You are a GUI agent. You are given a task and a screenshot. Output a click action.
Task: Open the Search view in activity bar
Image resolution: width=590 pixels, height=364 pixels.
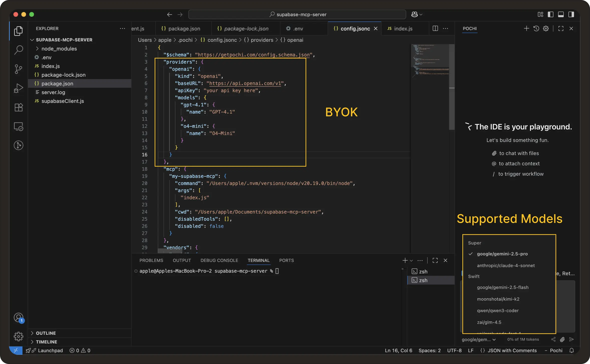18,50
